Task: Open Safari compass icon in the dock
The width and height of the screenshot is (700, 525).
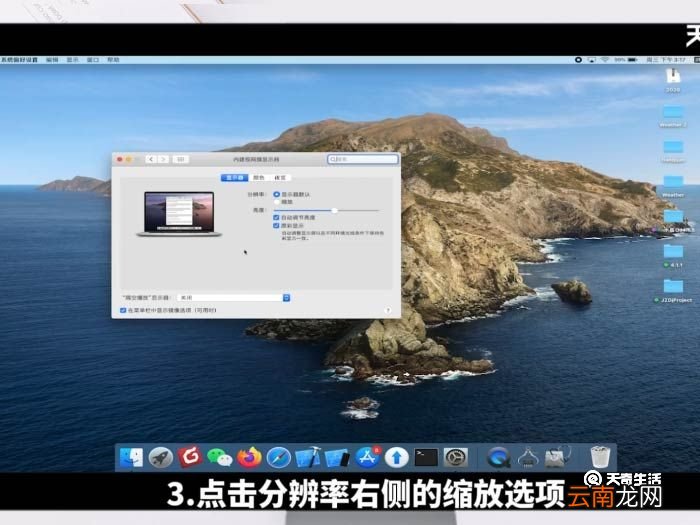Action: (x=279, y=458)
